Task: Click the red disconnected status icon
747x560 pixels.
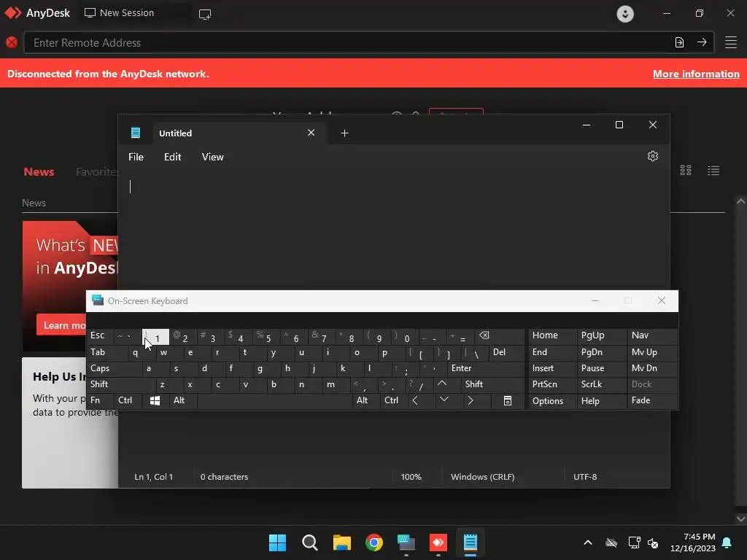Action: (x=12, y=42)
